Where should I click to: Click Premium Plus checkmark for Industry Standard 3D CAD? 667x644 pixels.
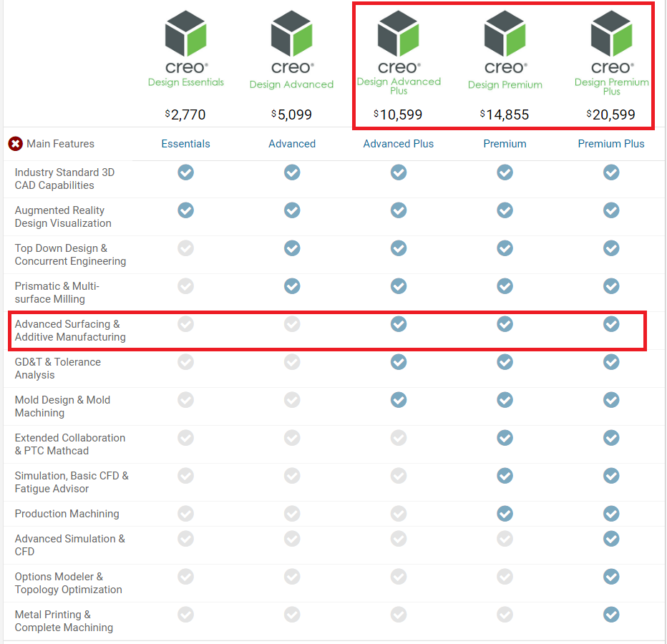point(611,172)
